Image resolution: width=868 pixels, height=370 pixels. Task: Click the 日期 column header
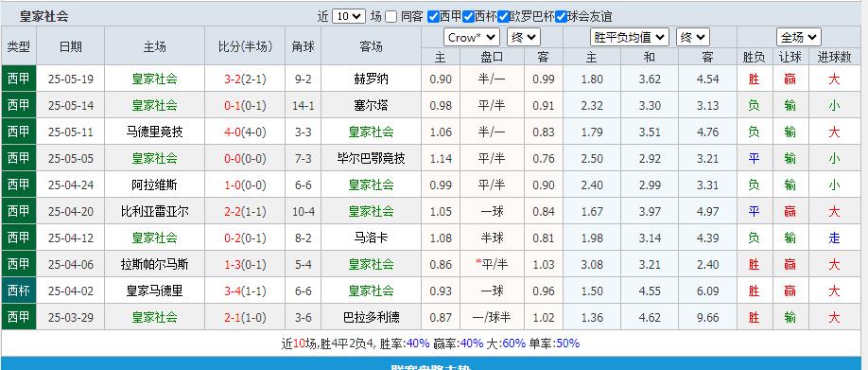(70, 46)
